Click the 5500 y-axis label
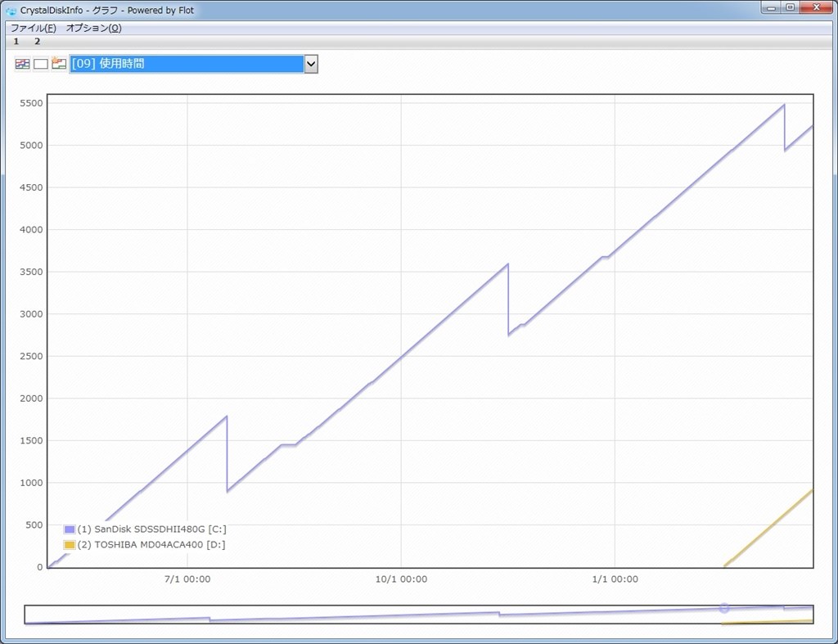 pyautogui.click(x=31, y=103)
